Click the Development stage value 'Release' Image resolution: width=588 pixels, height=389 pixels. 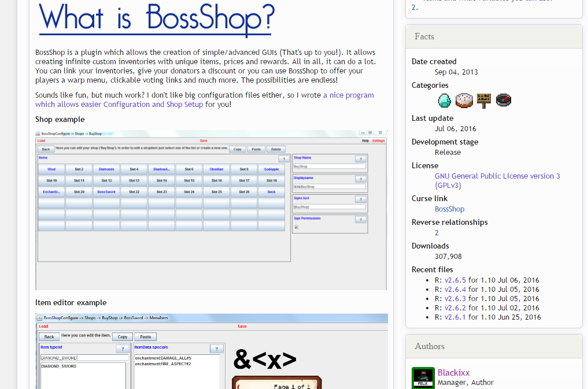click(x=448, y=153)
